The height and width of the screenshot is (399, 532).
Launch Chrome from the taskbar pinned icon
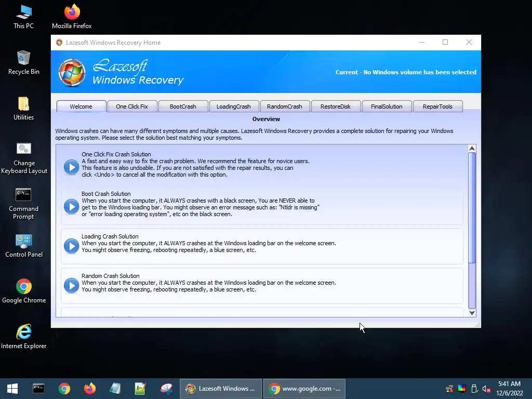point(64,389)
